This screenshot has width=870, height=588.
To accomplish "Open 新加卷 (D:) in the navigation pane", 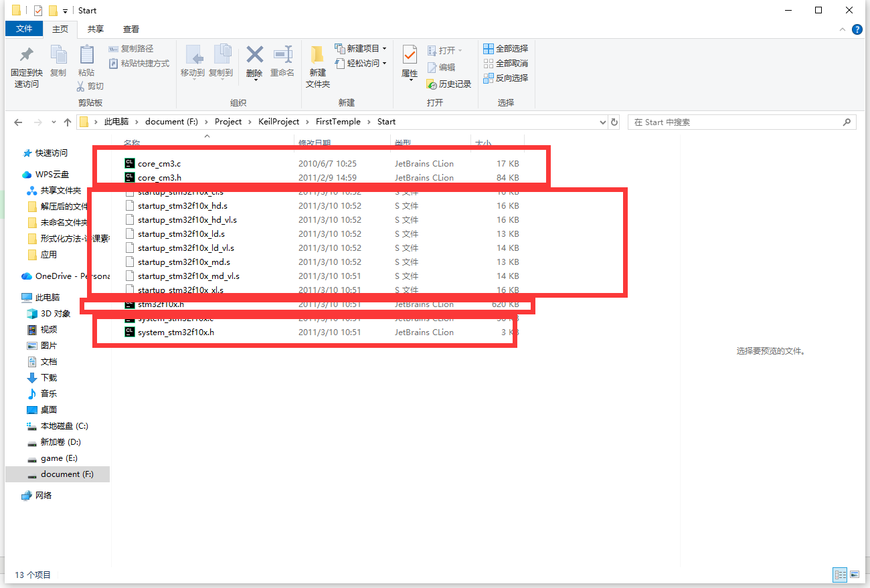I will pyautogui.click(x=60, y=442).
